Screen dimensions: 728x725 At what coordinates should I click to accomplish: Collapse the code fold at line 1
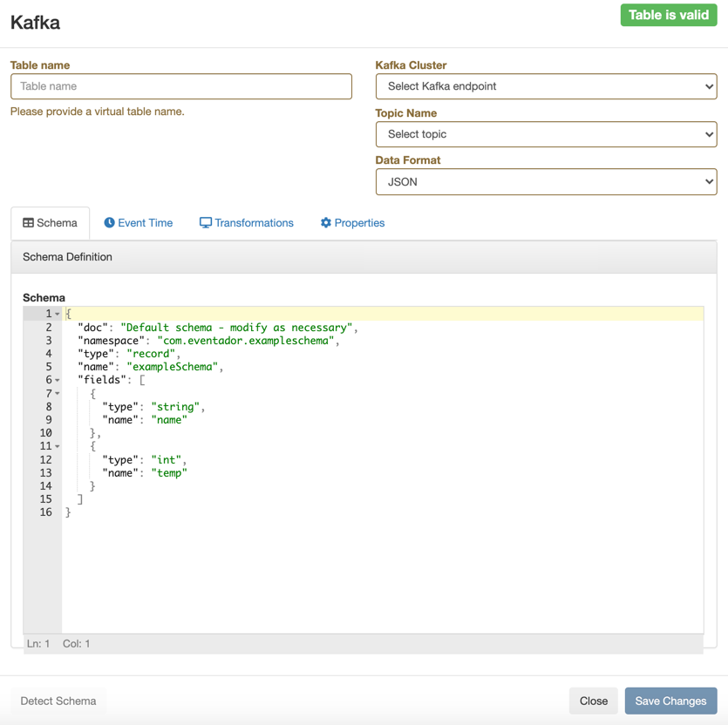click(58, 315)
